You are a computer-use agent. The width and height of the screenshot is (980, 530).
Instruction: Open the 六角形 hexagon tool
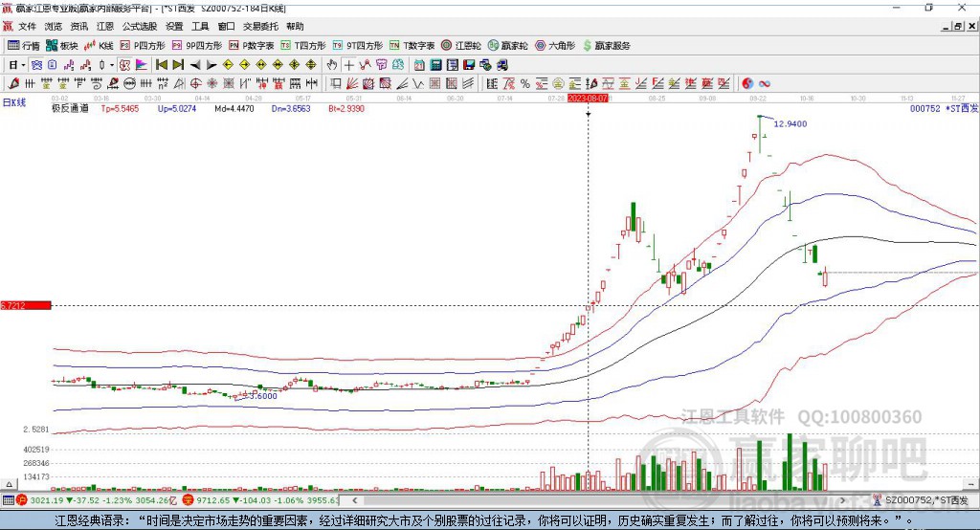[x=555, y=46]
